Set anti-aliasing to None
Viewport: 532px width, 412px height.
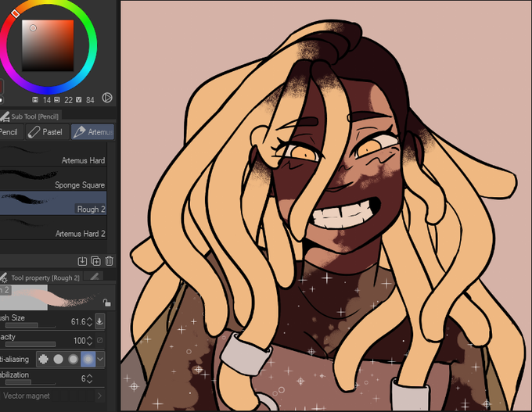click(x=44, y=359)
